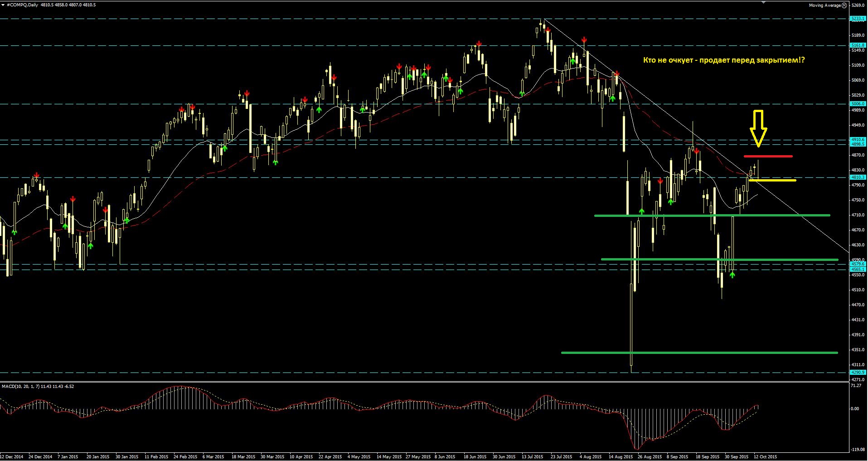Image resolution: width=868 pixels, height=461 pixels.
Task: Click the chart shift triangle marker at top
Action: (x=764, y=2)
